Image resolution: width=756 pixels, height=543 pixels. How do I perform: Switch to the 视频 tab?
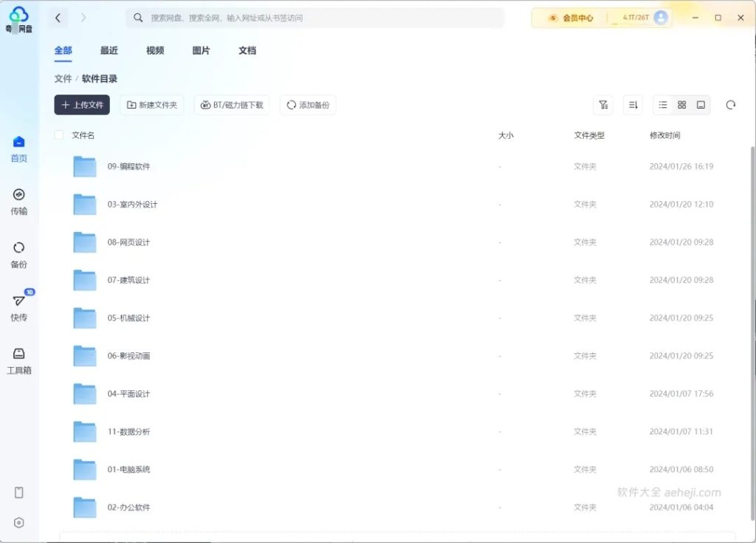(154, 50)
